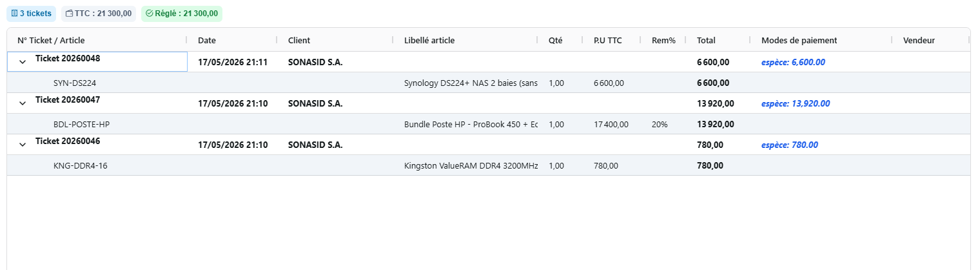Click unit price 17 400,00 cell

pyautogui.click(x=611, y=124)
